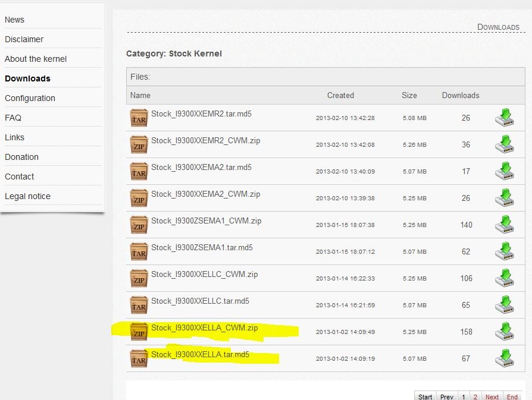
Task: Click download icon for Stock_I9300XXELLA.tar.md5
Action: (504, 358)
